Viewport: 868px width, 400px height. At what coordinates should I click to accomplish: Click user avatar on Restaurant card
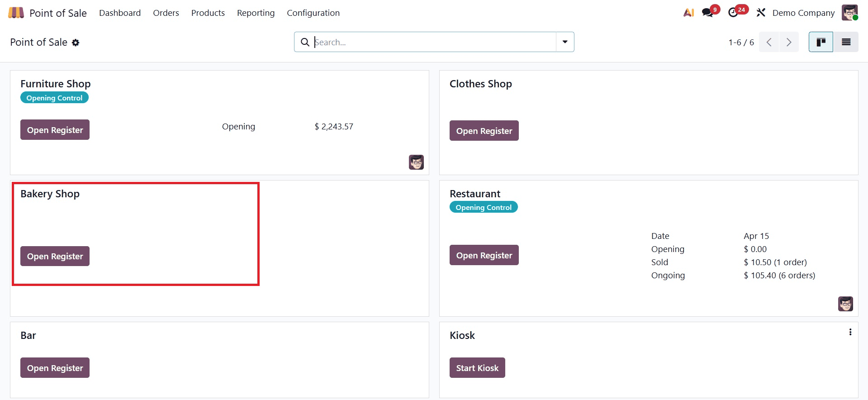(x=845, y=304)
